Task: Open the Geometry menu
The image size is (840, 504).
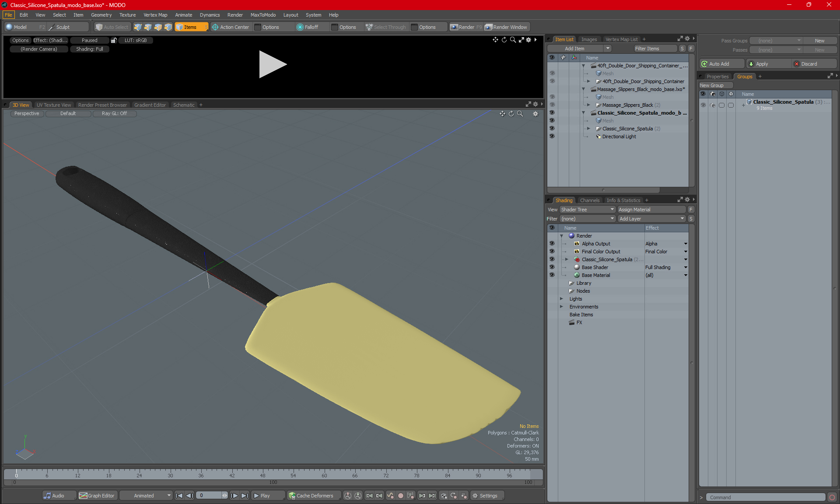Action: click(101, 15)
